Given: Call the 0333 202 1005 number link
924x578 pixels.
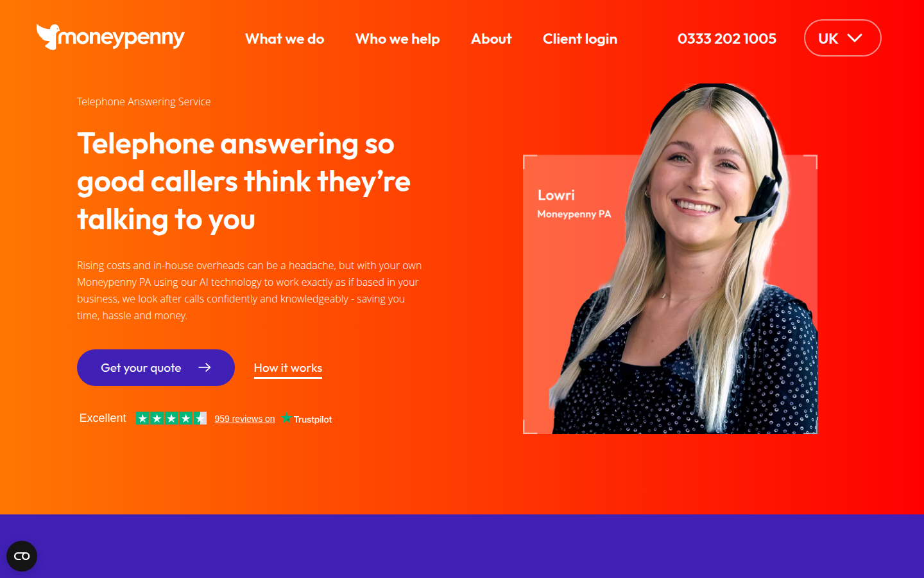Looking at the screenshot, I should [x=727, y=39].
